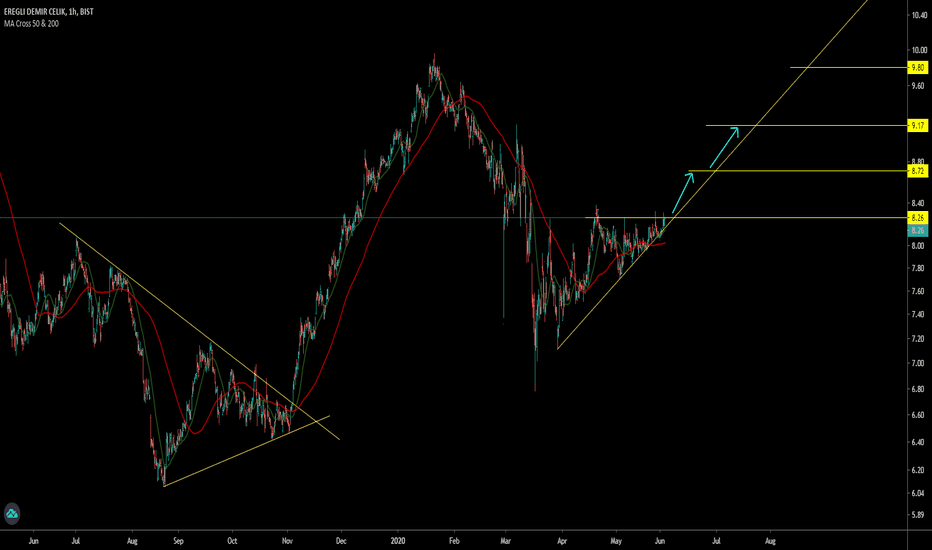932x550 pixels.
Task: Click the 8.00 price axis value
Action: (x=918, y=246)
